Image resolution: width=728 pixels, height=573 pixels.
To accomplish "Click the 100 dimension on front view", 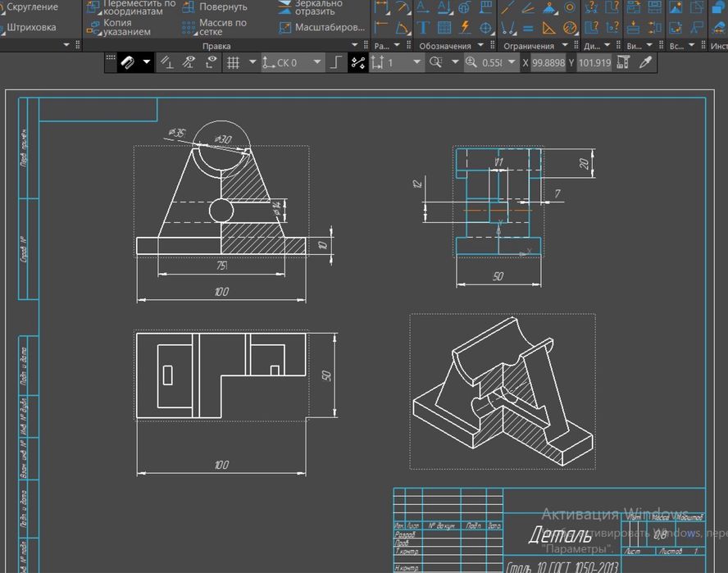I will [221, 292].
